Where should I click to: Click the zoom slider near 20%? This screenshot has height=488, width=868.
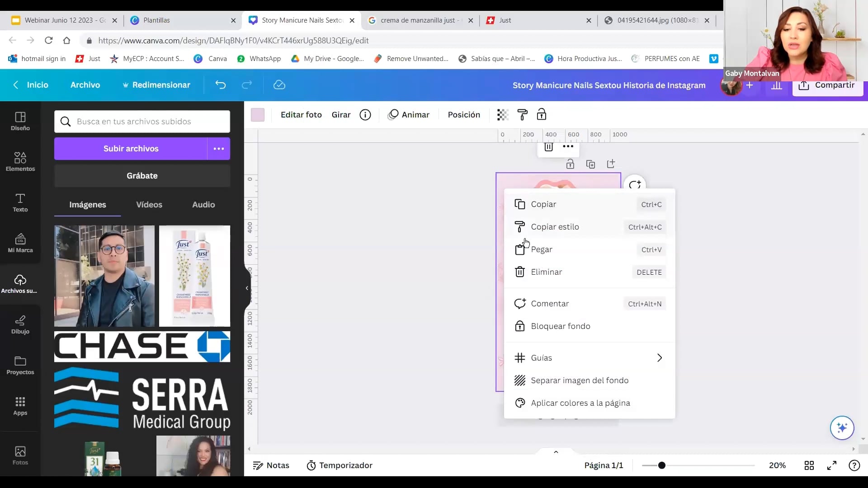pos(662,465)
